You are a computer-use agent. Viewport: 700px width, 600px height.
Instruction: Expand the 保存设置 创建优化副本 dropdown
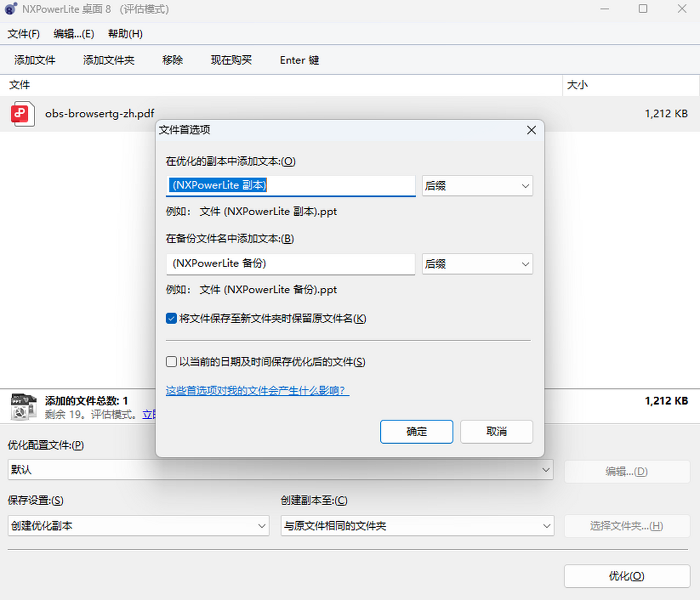(x=138, y=526)
